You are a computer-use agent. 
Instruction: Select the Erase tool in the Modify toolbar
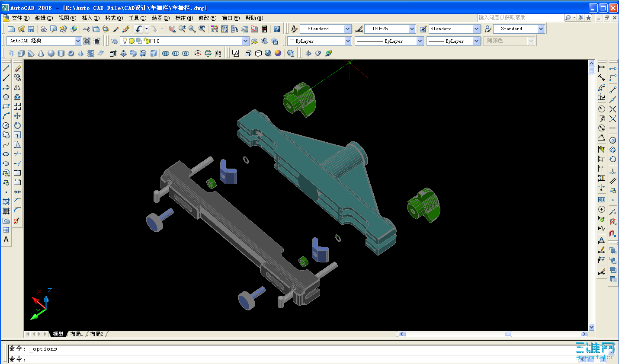[17, 68]
